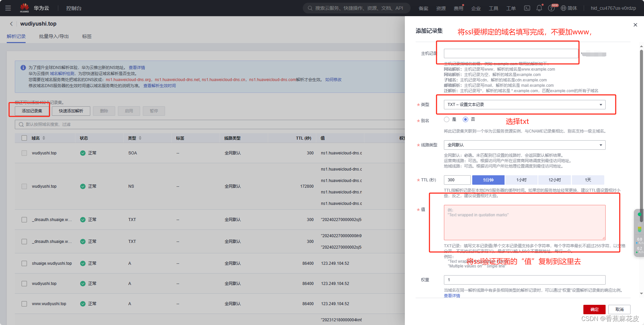
Task: Select the '否' alias radio button
Action: (465, 119)
